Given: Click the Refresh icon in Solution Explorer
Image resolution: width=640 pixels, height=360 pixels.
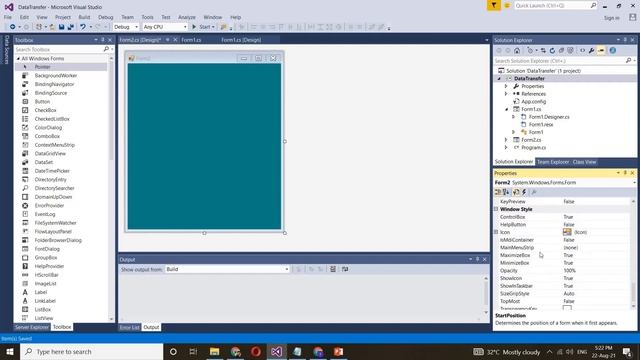Looking at the screenshot, I should (552, 51).
